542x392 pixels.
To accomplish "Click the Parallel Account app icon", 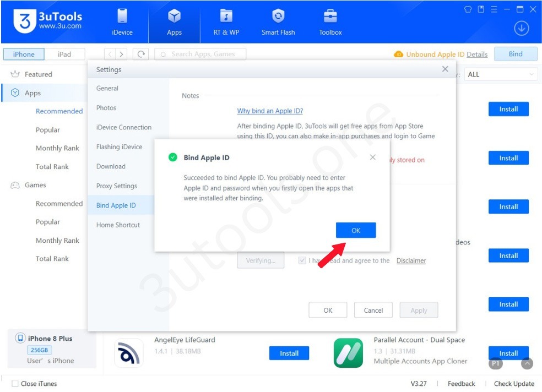I will (x=348, y=353).
